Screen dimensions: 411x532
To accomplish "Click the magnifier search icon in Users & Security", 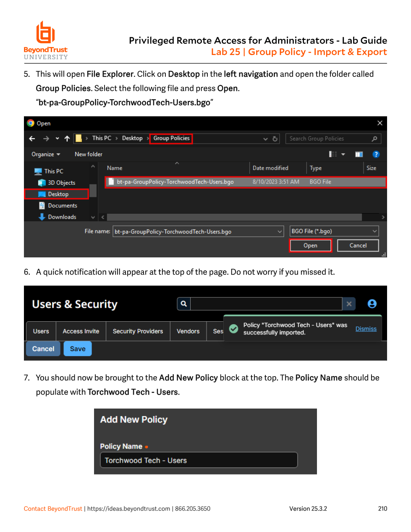I will 184,304.
